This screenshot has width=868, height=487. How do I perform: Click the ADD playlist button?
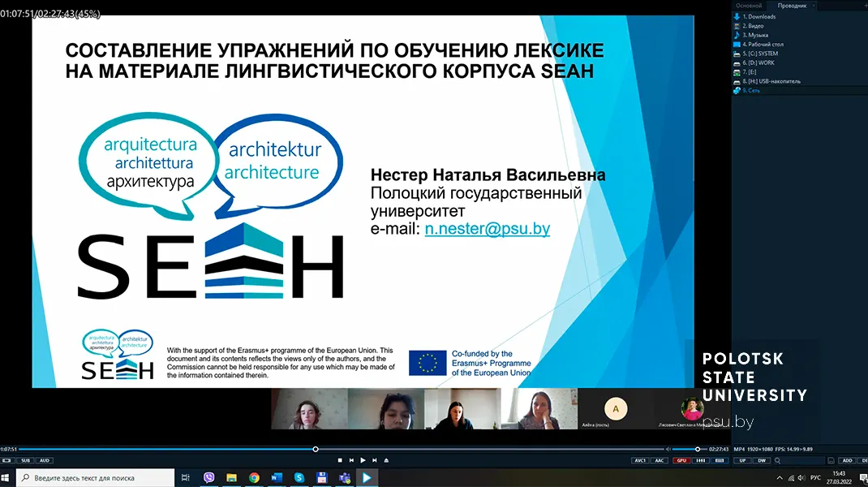pyautogui.click(x=847, y=460)
